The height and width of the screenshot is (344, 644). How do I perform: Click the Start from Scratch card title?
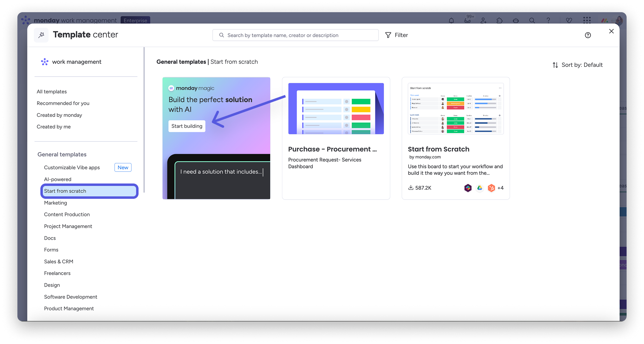(x=439, y=149)
